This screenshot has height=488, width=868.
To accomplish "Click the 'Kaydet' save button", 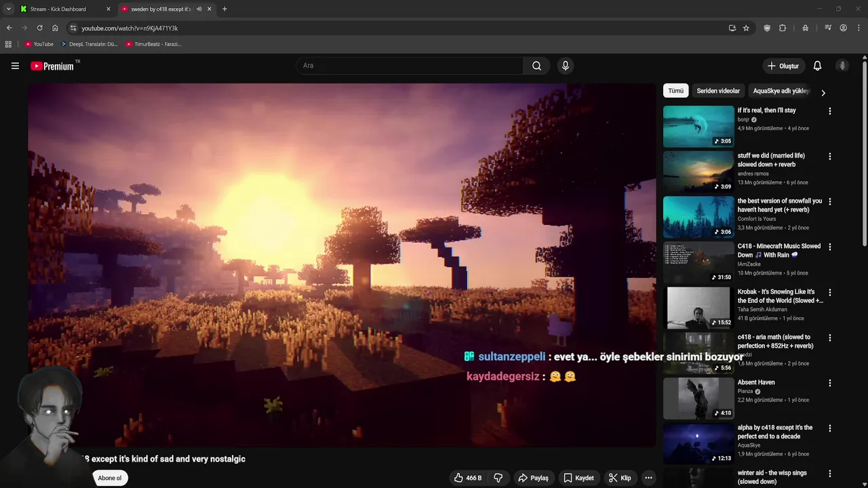I will [x=578, y=478].
